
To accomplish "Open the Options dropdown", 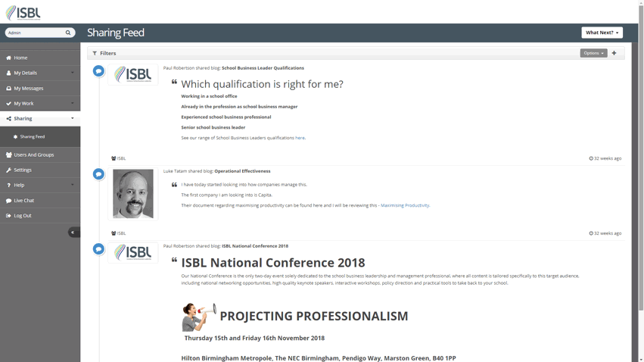I will 593,53.
